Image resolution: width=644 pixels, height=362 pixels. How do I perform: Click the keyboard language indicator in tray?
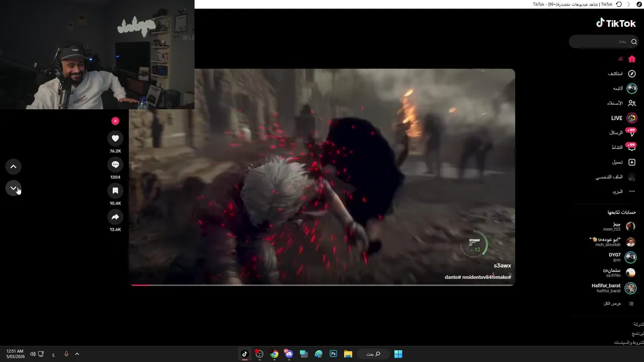pyautogui.click(x=53, y=354)
